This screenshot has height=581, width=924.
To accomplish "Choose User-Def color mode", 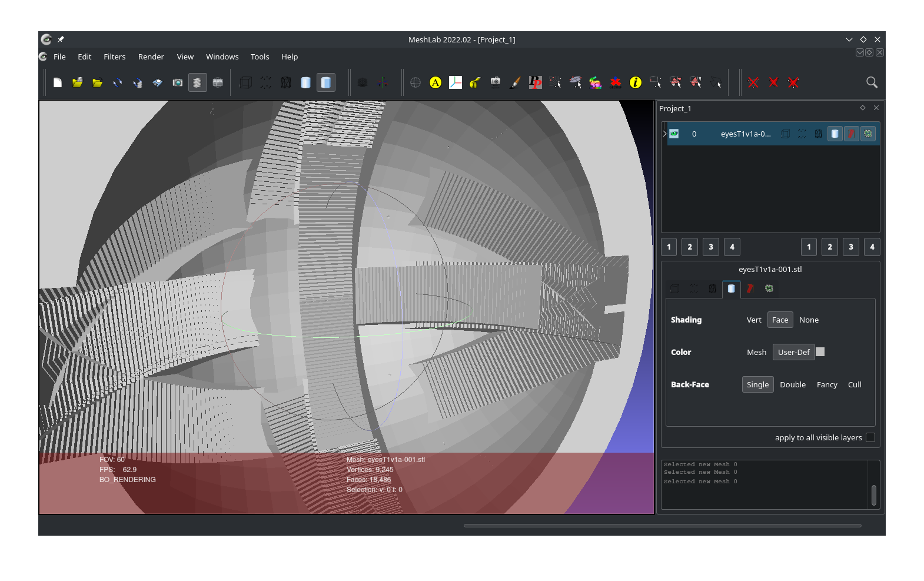I will tap(794, 352).
